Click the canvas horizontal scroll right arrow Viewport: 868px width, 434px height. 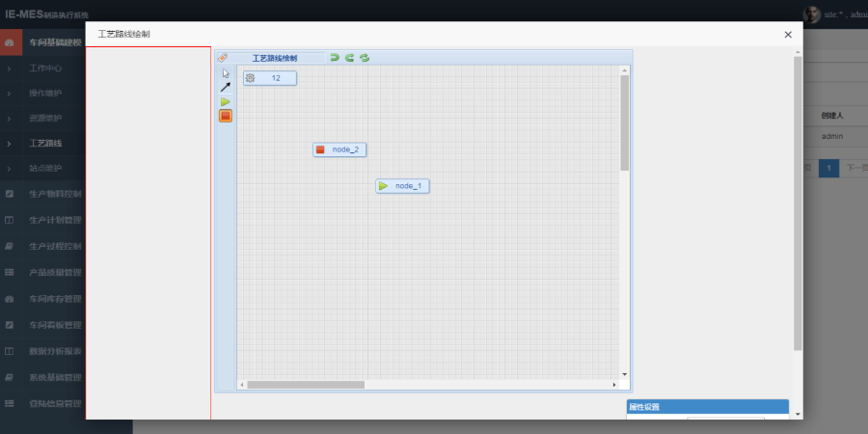pos(614,385)
